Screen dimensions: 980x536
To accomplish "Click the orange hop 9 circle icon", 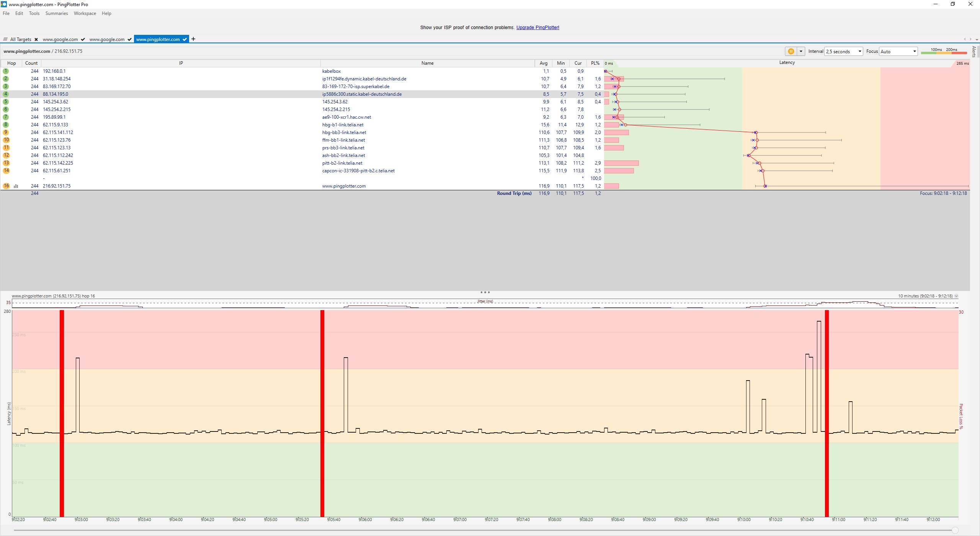I will [x=6, y=132].
